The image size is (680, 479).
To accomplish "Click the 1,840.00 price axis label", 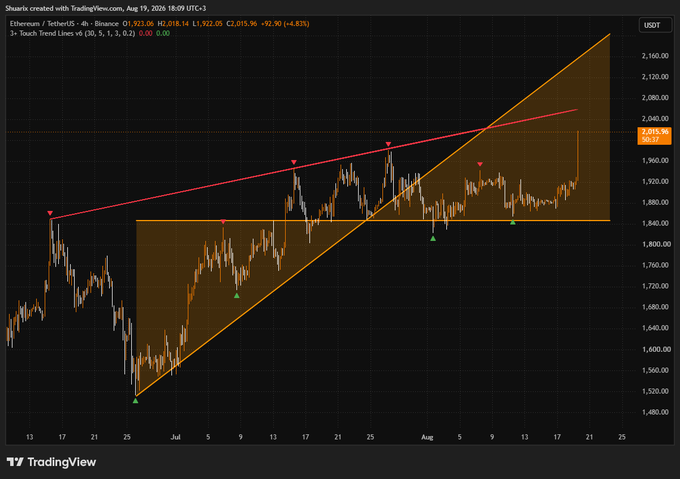I will click(x=655, y=223).
